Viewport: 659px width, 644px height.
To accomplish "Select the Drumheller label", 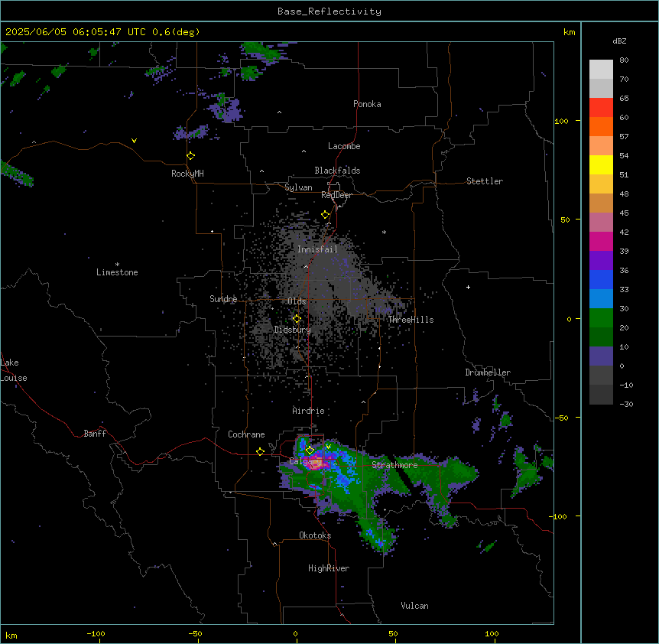I will tap(488, 372).
